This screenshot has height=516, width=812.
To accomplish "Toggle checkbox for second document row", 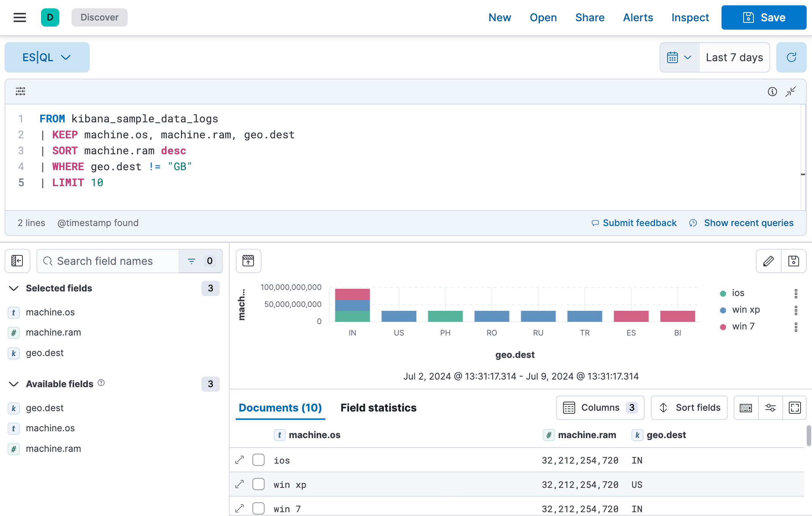I will (x=259, y=484).
